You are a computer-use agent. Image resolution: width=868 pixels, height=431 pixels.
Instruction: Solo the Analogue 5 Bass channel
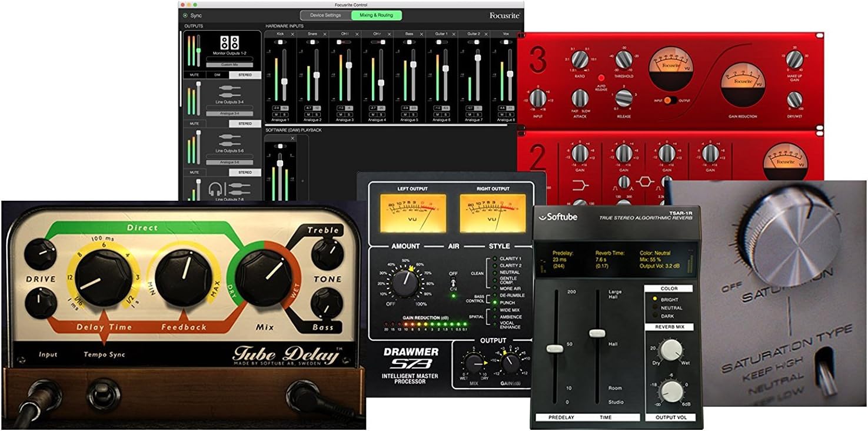coord(413,115)
